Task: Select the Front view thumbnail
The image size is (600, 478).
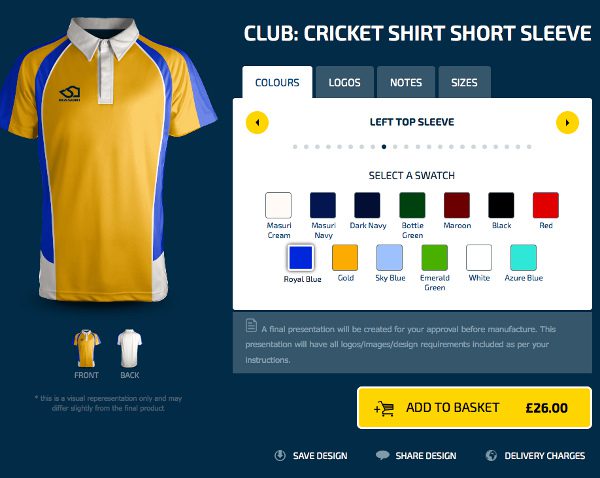Action: tap(86, 348)
